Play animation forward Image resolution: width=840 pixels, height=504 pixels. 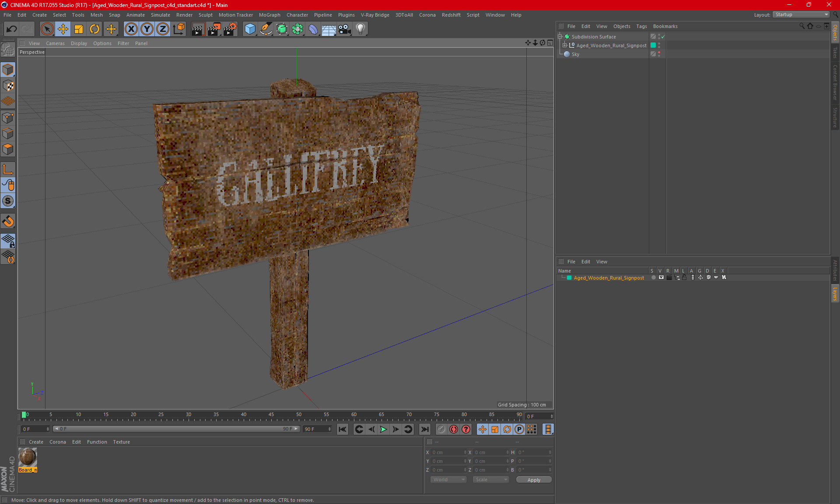click(383, 429)
